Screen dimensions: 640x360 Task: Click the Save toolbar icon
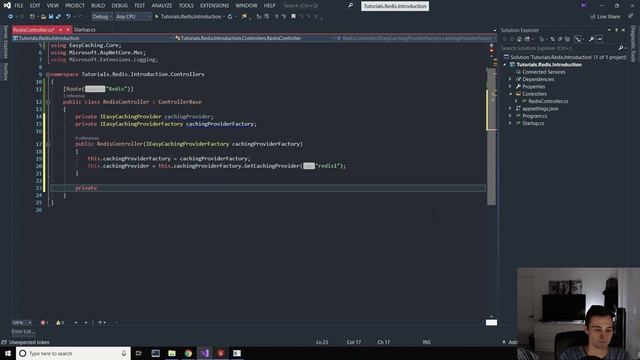pyautogui.click(x=51, y=17)
